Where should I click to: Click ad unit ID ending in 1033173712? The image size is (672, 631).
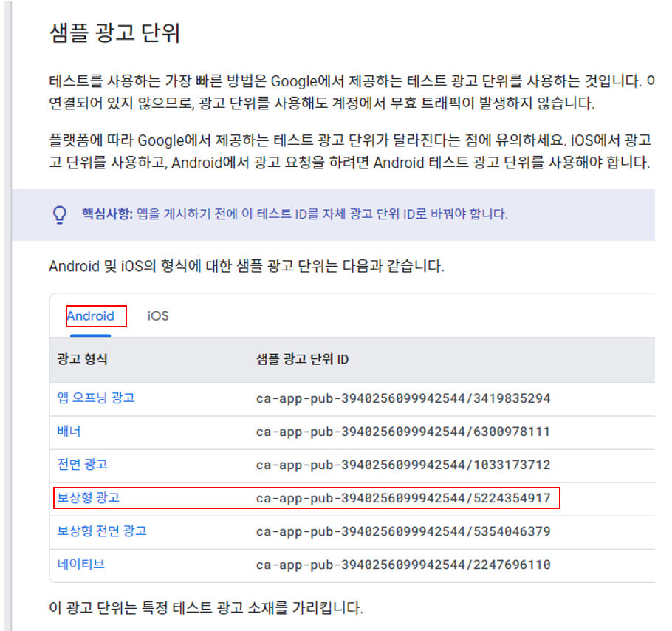click(x=403, y=465)
